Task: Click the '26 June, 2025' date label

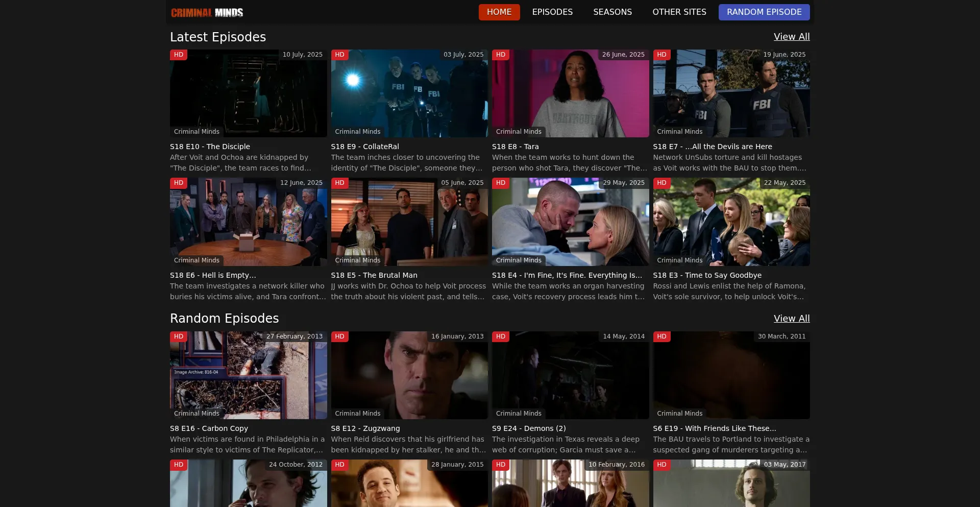Action: (623, 55)
